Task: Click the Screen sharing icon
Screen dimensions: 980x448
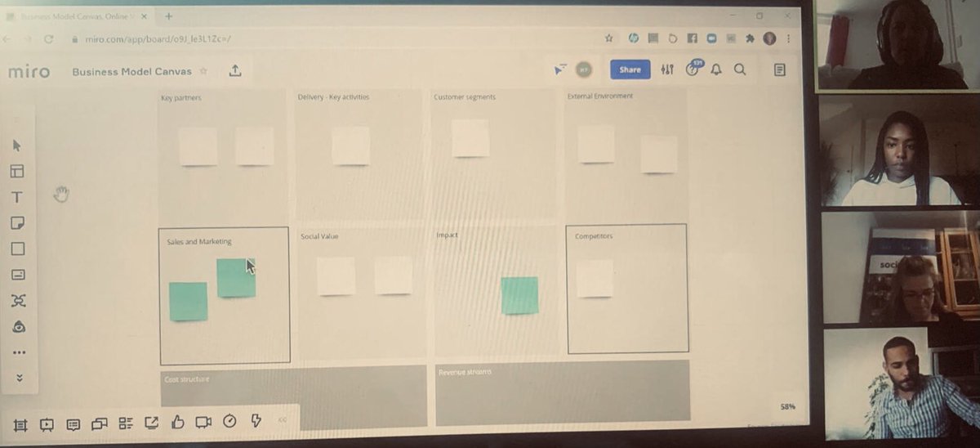Action: click(x=152, y=423)
